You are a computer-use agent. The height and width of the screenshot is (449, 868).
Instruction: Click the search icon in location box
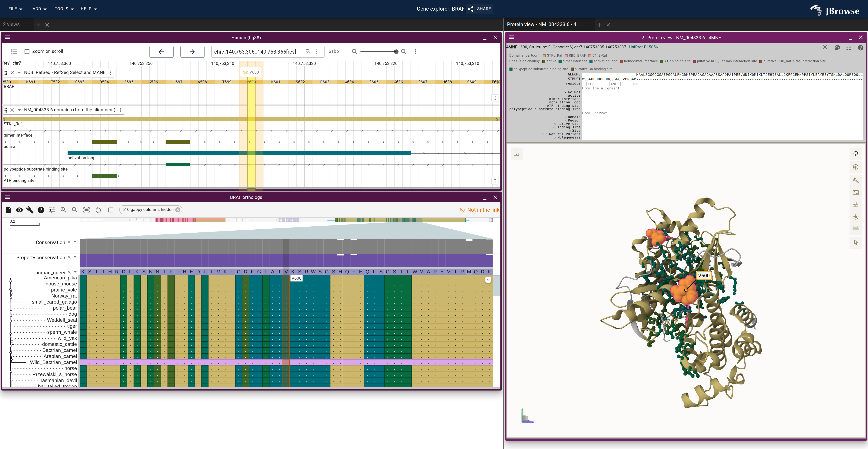click(308, 52)
